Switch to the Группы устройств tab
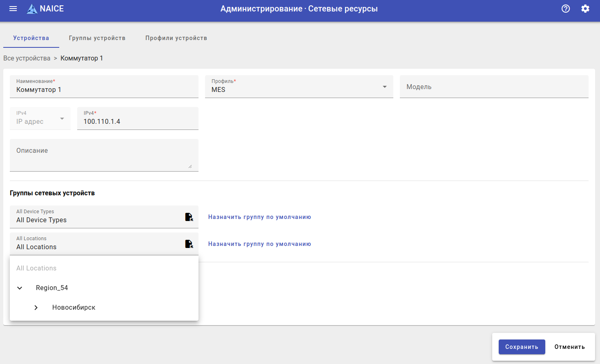The height and width of the screenshot is (364, 600). click(97, 38)
